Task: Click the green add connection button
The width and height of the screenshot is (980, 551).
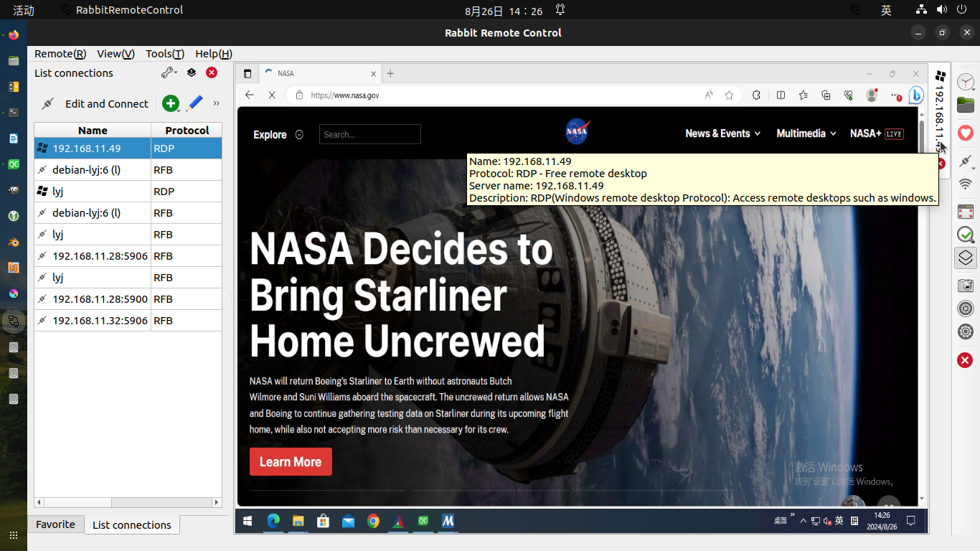Action: point(170,103)
